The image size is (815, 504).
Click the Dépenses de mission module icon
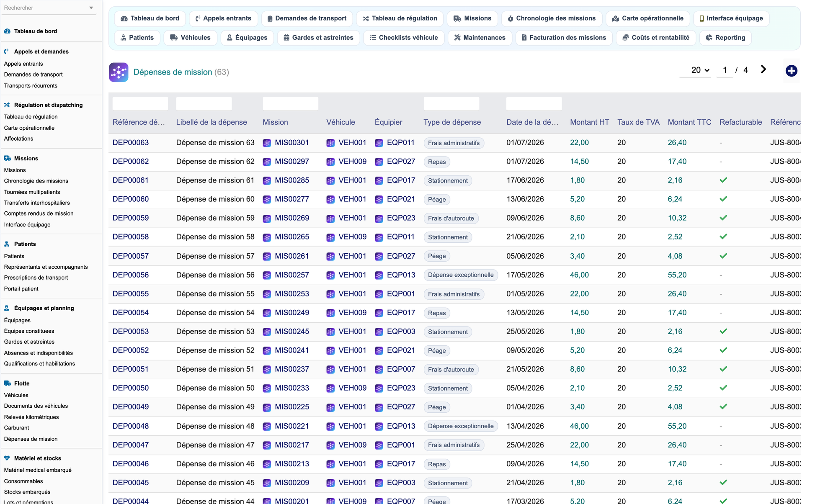point(119,72)
